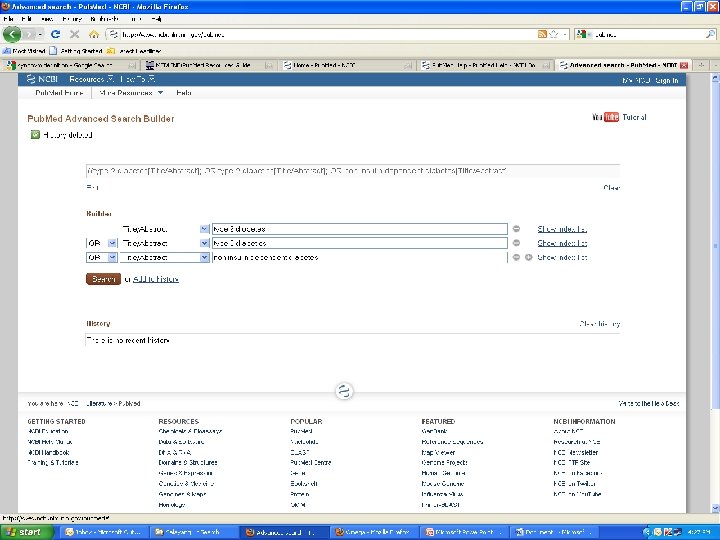The height and width of the screenshot is (540, 720).
Task: Click the Stop loading X icon
Action: pyautogui.click(x=74, y=34)
